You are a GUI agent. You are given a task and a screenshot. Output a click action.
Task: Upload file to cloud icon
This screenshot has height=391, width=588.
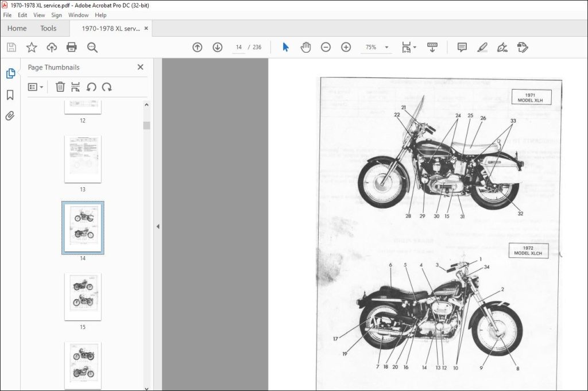coord(52,47)
